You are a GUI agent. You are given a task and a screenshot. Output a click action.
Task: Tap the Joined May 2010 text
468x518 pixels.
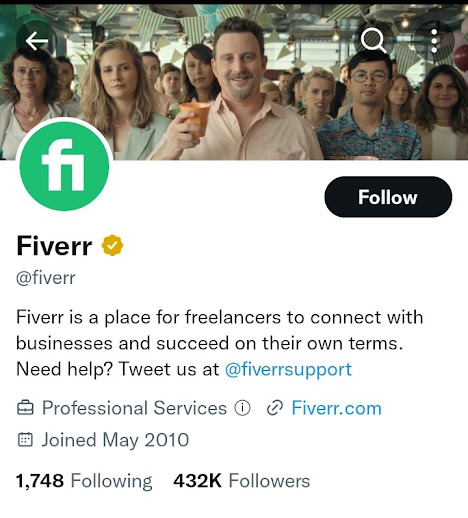click(115, 440)
